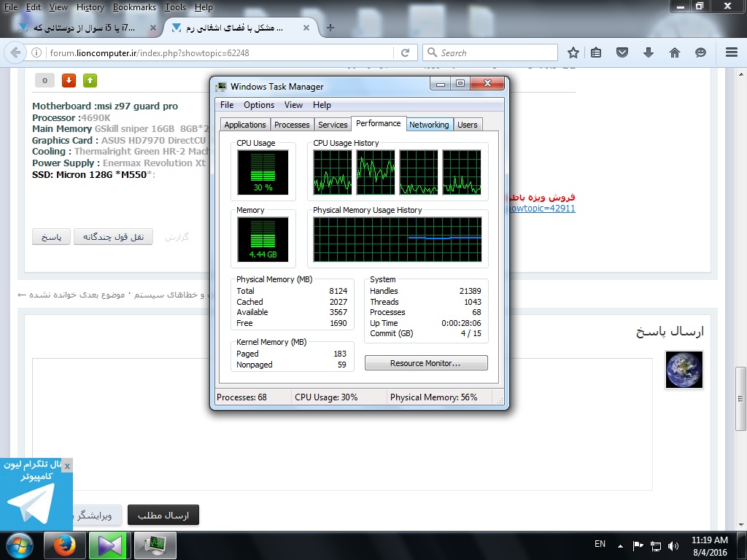Screen dimensions: 747x560
Task: Switch to the Processes tab
Action: [292, 125]
